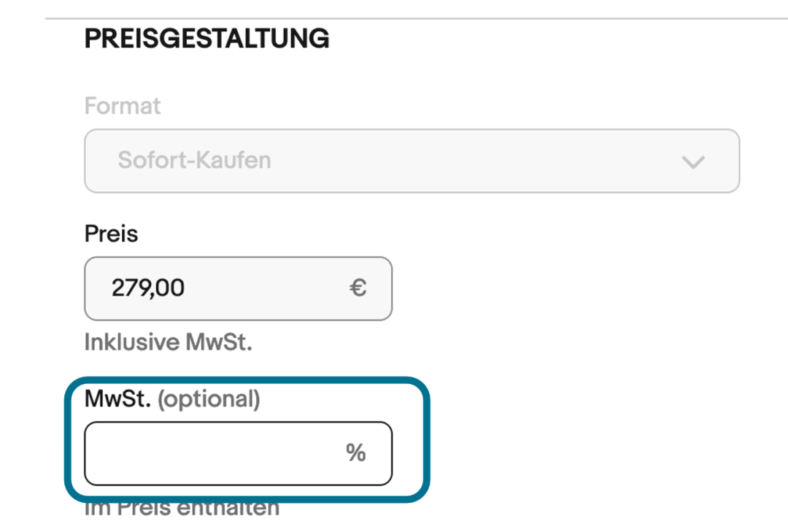788x532 pixels.
Task: Focus the empty MwSt. input field
Action: pyautogui.click(x=212, y=453)
